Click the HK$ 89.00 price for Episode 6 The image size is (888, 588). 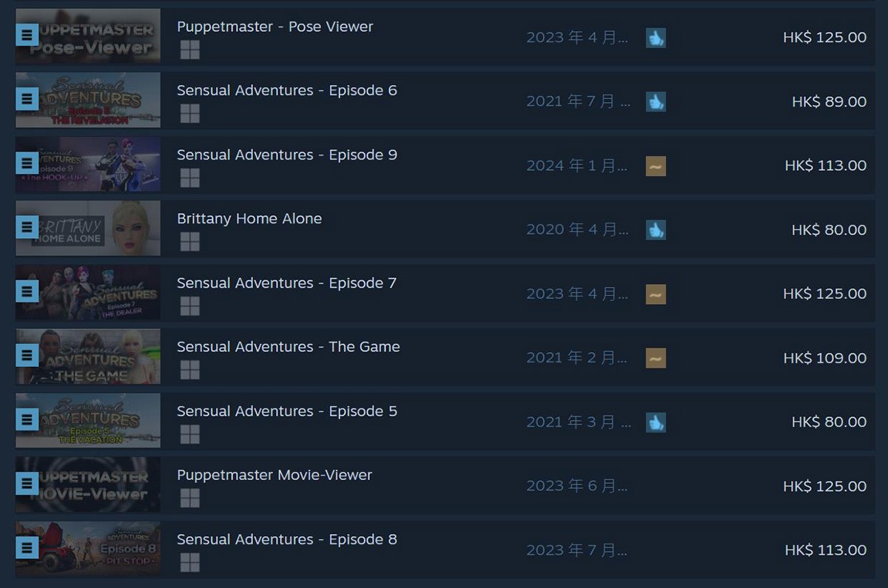coord(829,101)
